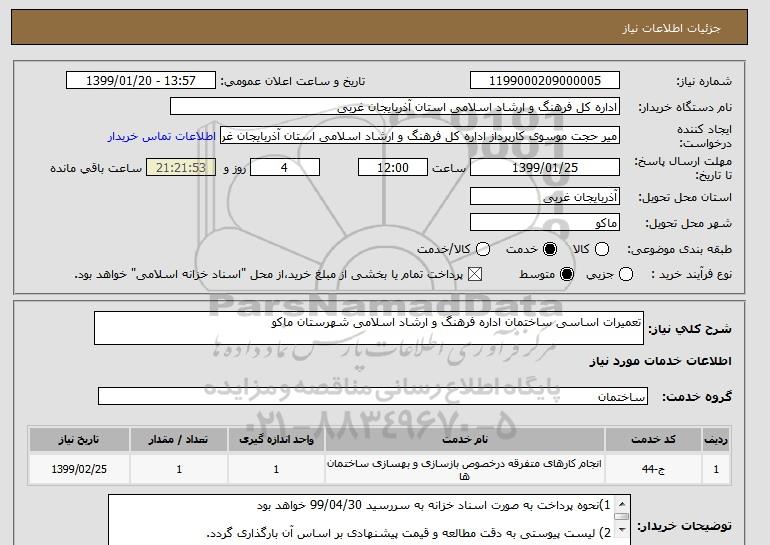Click scroll up arrow in buyer notes
Viewport: 770px width, 545px height.
[x=622, y=504]
